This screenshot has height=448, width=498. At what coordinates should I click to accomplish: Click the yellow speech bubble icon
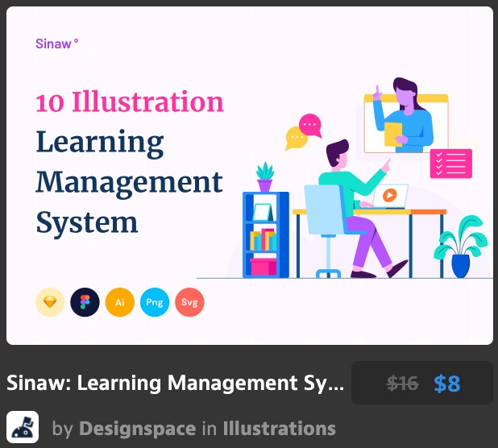(x=296, y=140)
